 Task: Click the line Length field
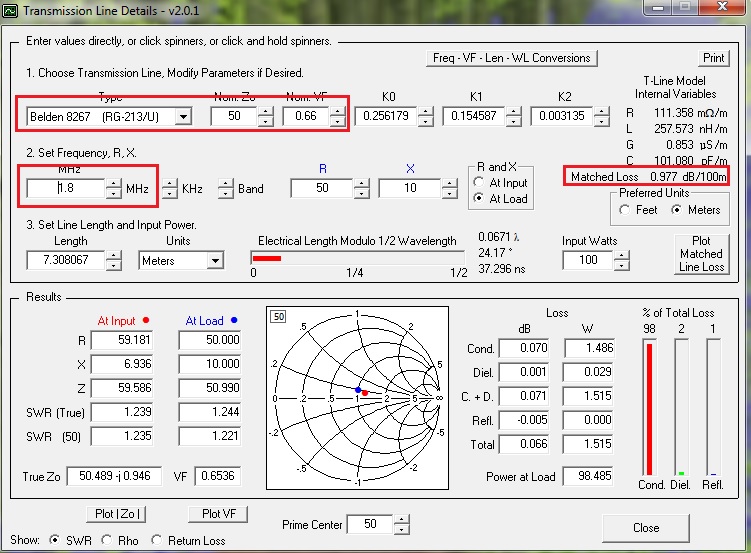tap(66, 260)
